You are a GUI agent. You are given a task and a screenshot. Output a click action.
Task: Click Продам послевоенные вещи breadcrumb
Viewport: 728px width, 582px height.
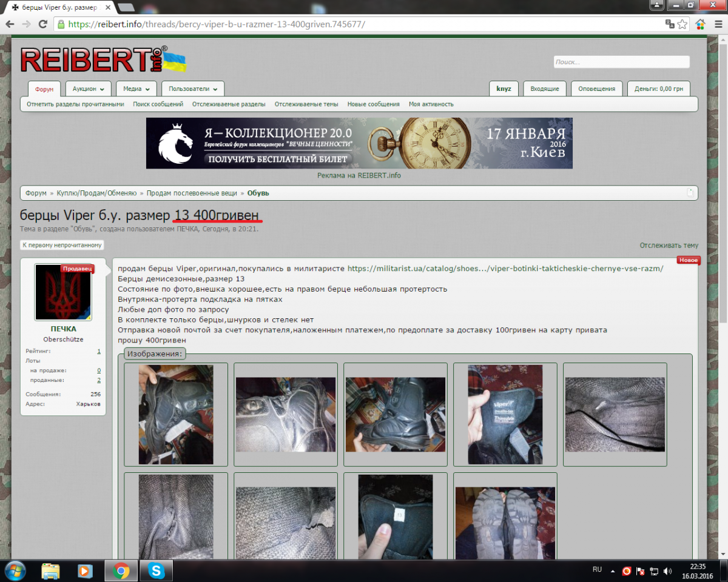point(192,193)
